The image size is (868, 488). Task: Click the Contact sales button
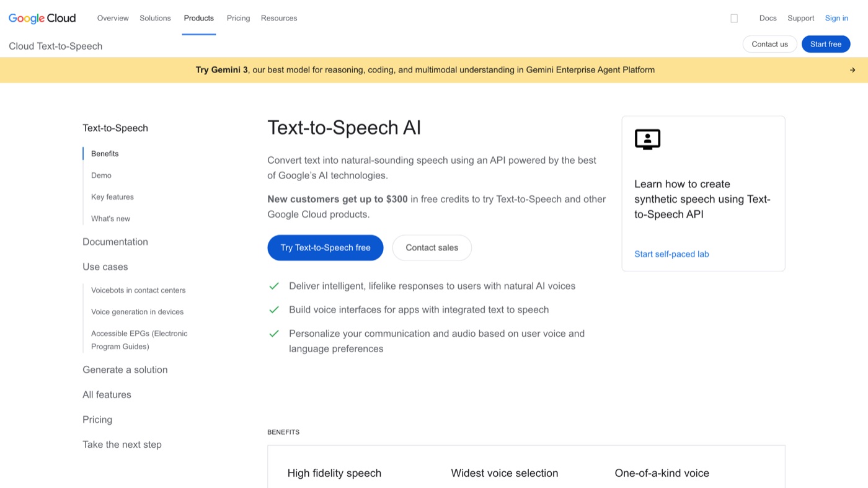432,247
